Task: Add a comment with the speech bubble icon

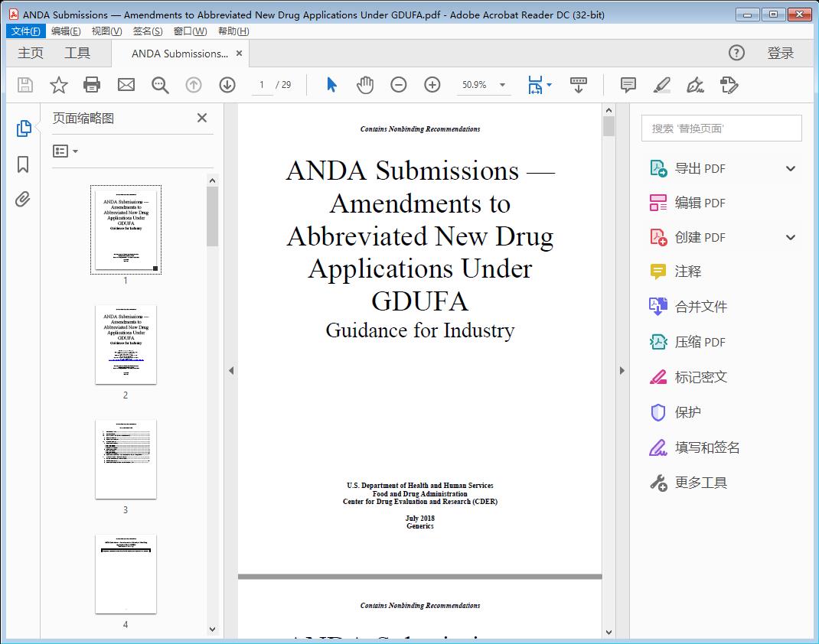Action: coord(627,85)
